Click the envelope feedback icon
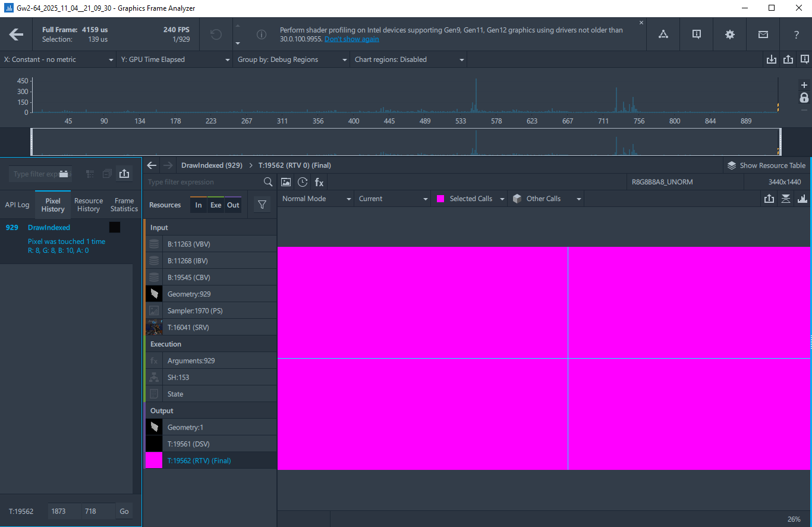The height and width of the screenshot is (527, 812). click(763, 34)
